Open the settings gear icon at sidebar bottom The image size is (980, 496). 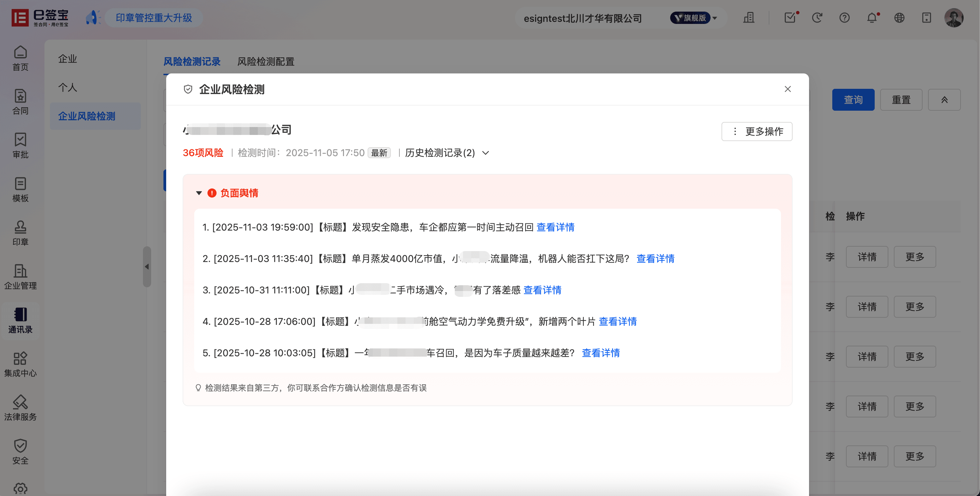[x=20, y=489]
